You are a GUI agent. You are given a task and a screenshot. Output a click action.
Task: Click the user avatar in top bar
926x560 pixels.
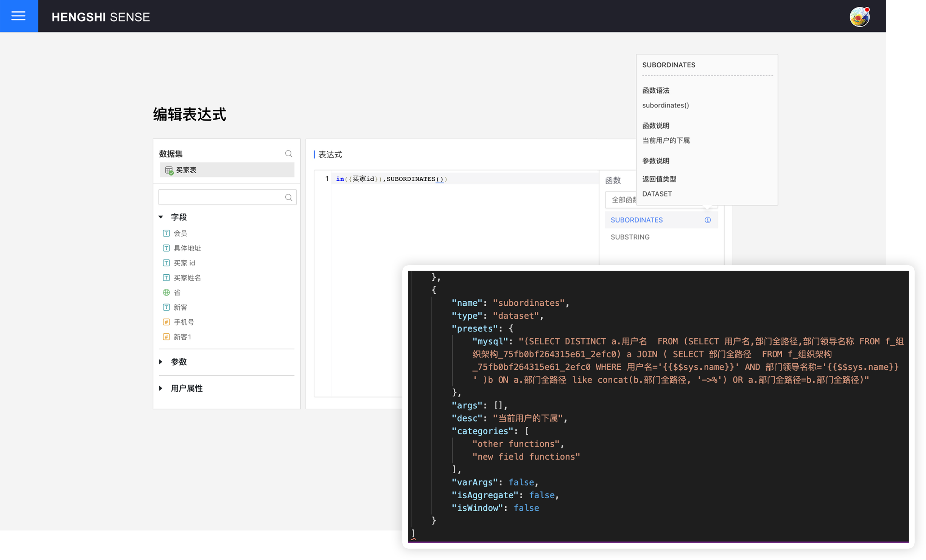(859, 17)
